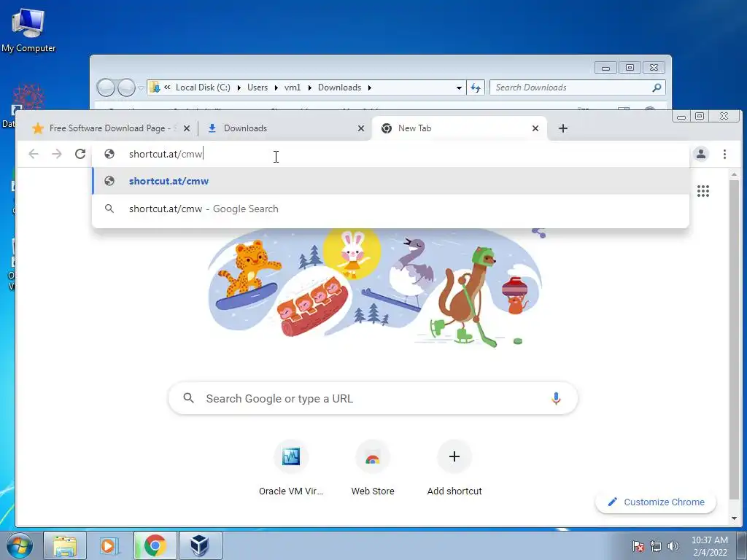Refresh the Explorer Downloads folder
Screen dimensions: 747x560
click(x=476, y=87)
